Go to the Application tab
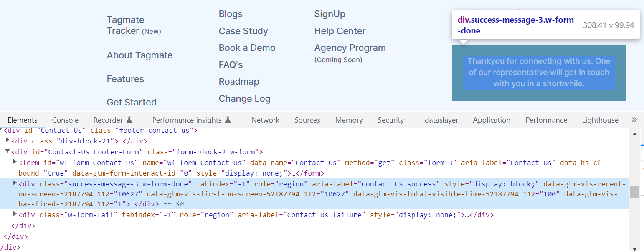The image size is (644, 251). point(492,120)
